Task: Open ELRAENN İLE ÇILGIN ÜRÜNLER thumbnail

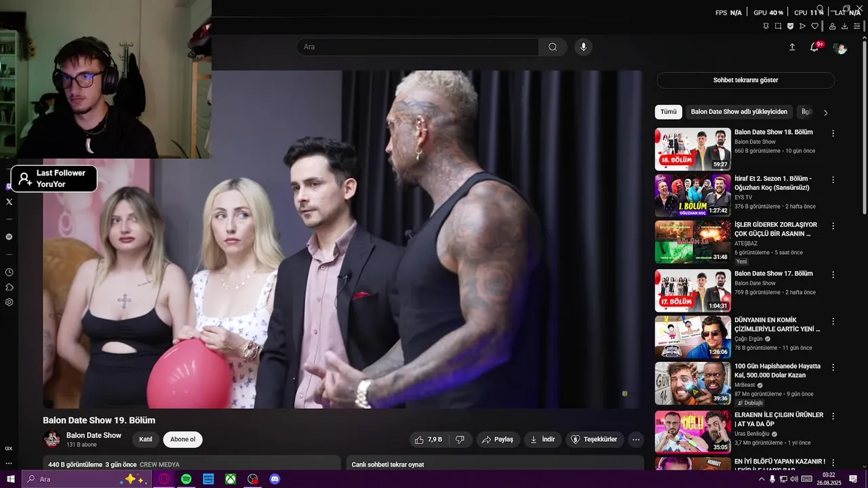Action: (x=692, y=432)
